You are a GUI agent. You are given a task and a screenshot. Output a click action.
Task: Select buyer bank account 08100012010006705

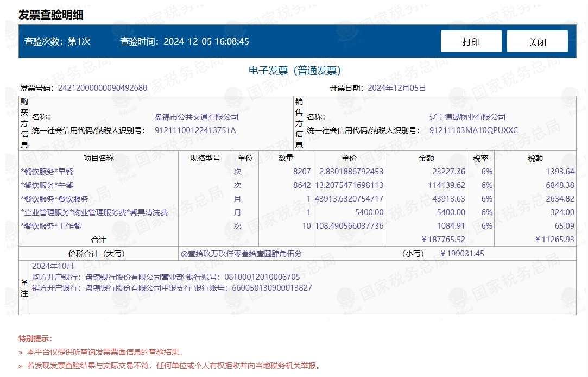(262, 277)
